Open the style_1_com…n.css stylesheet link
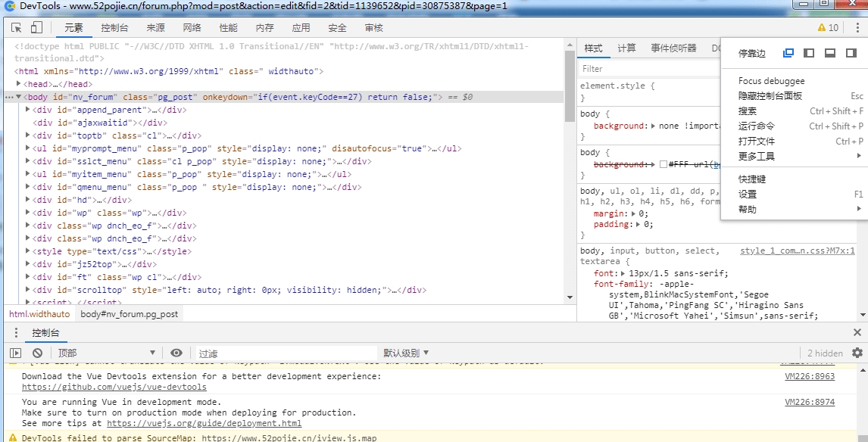The height and width of the screenshot is (442, 868). (798, 251)
